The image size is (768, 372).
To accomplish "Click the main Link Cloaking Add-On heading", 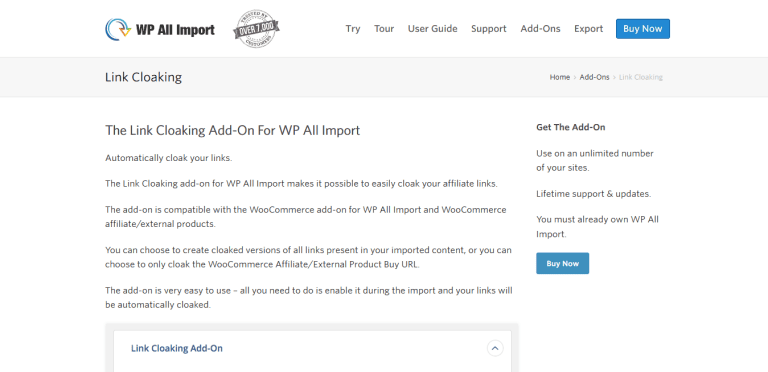I will [x=233, y=130].
